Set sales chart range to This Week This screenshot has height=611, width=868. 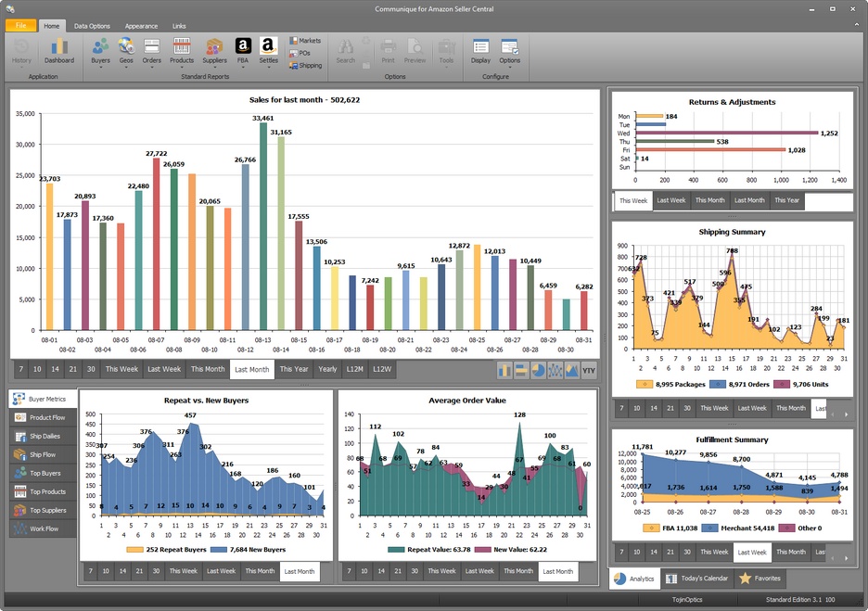121,369
